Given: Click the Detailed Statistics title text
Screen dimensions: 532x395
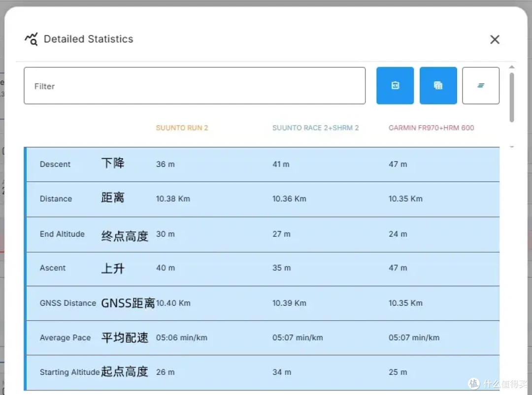Looking at the screenshot, I should 89,39.
